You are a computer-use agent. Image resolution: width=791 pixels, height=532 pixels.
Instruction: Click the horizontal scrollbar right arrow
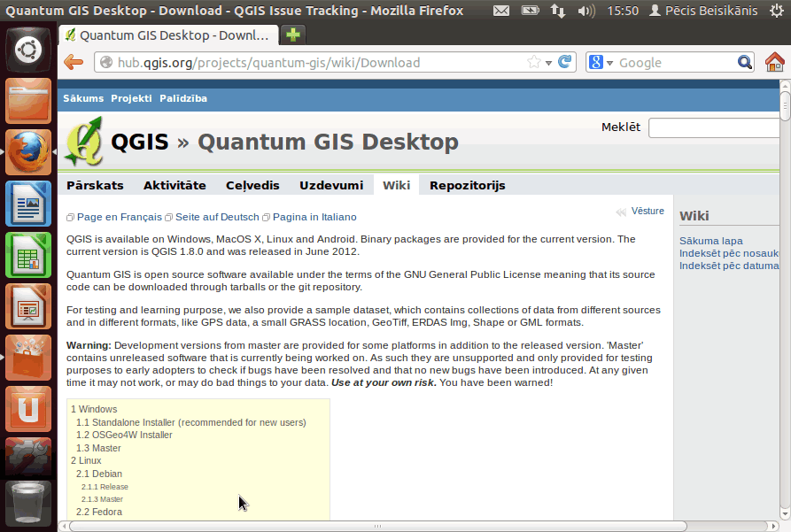coord(774,526)
